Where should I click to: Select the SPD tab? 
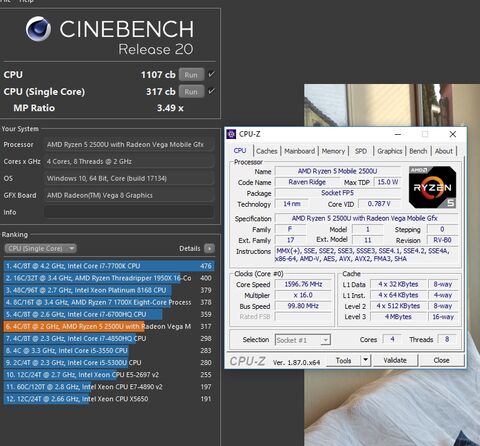click(361, 151)
